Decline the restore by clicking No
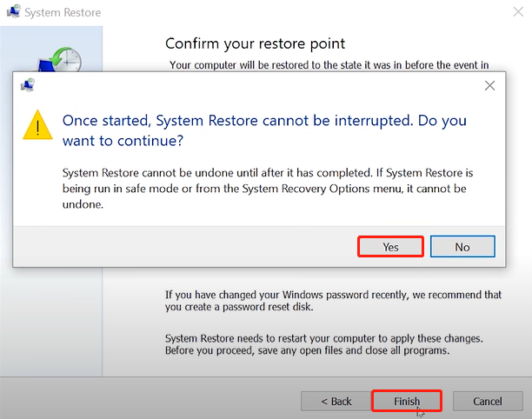This screenshot has height=419, width=532. tap(462, 247)
